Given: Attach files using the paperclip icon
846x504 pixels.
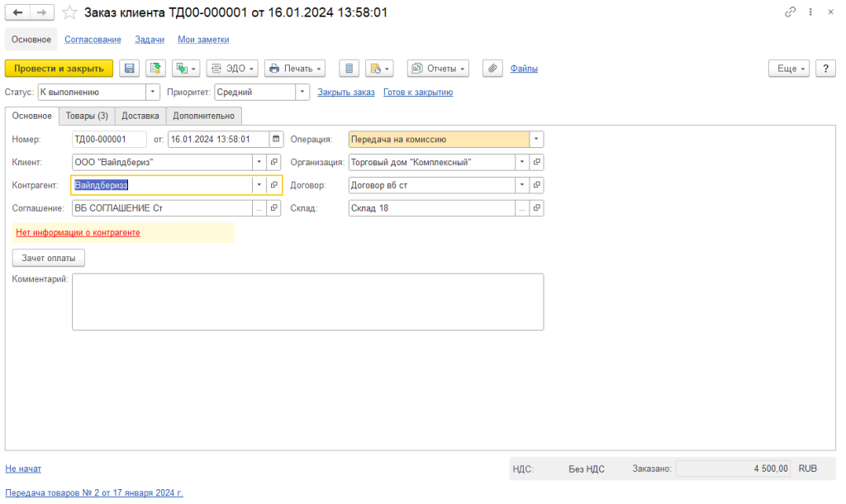Looking at the screenshot, I should 492,69.
